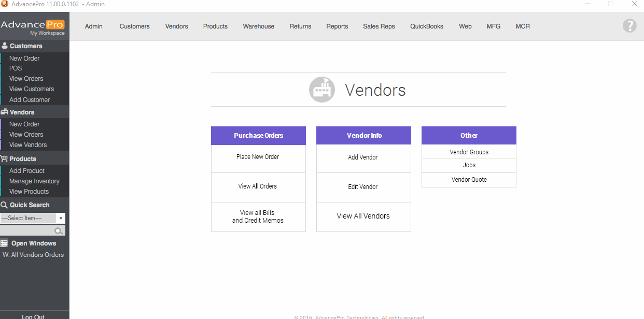644x319 pixels.
Task: Click the Products cart icon in sidebar
Action: (x=4, y=159)
